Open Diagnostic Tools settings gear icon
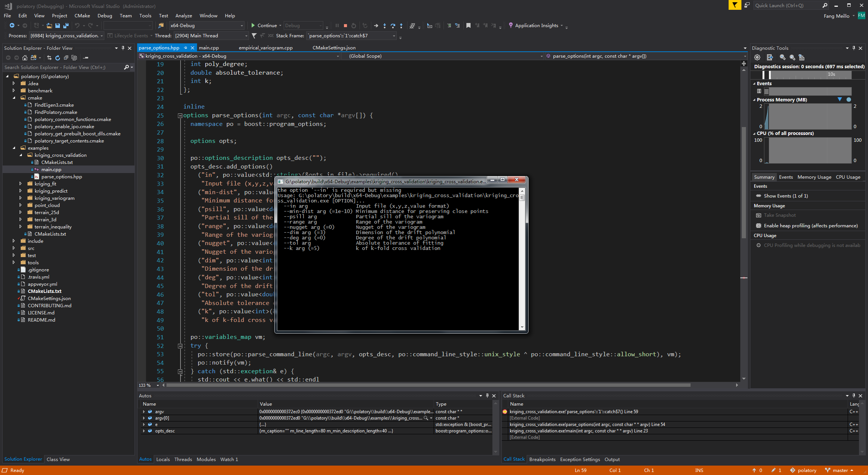Viewport: 868px width, 475px height. (757, 57)
